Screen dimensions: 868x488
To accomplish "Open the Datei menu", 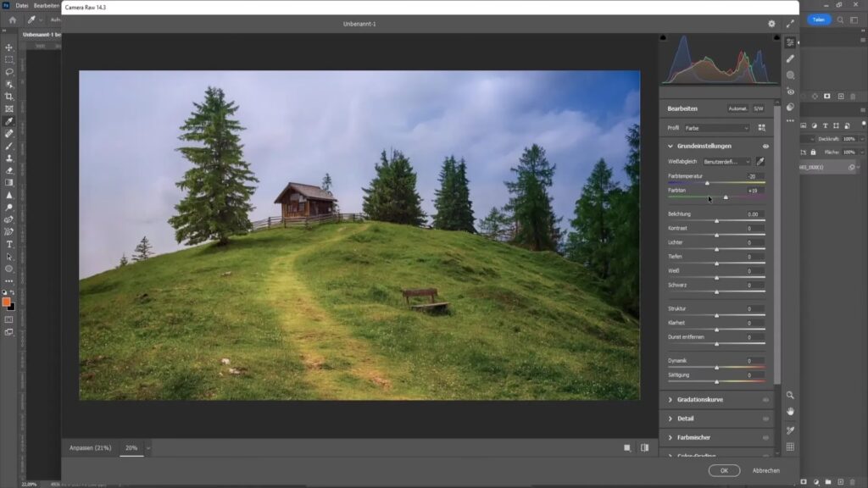I will coord(22,6).
